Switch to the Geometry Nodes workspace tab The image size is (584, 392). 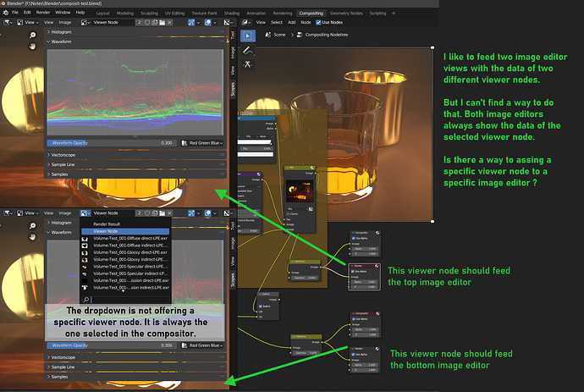pyautogui.click(x=346, y=13)
